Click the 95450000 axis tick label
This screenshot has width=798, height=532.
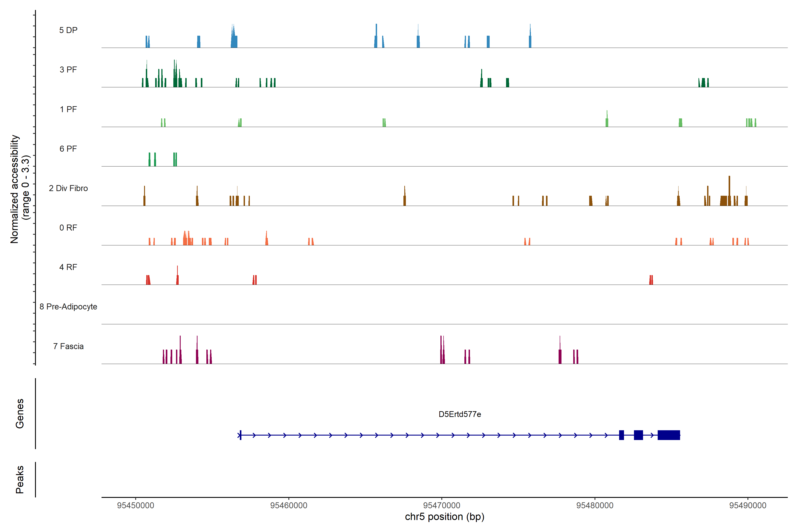[x=135, y=505]
